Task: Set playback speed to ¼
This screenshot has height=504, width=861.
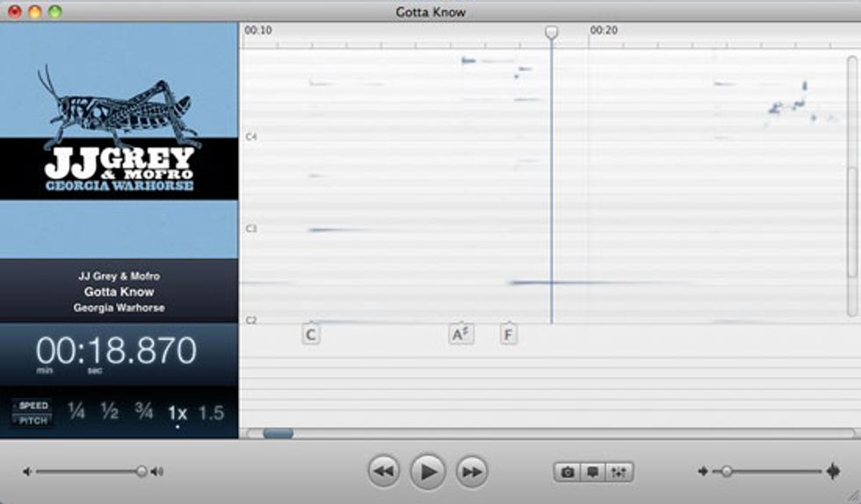Action: (x=76, y=411)
